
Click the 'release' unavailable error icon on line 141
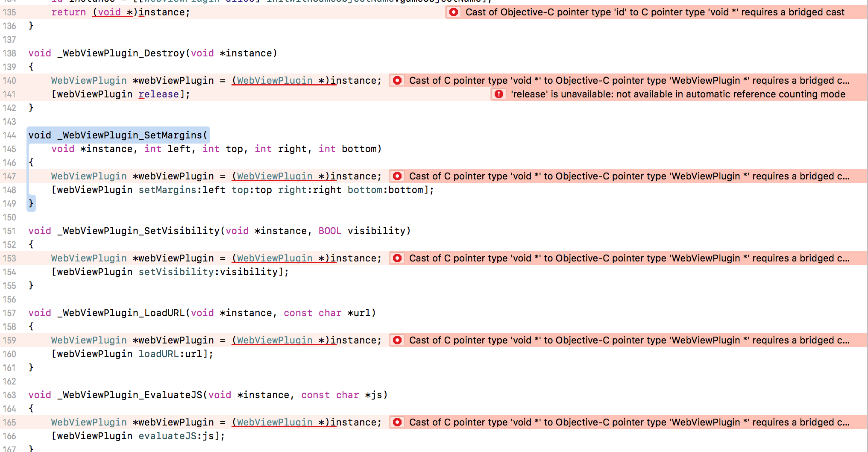pyautogui.click(x=499, y=94)
